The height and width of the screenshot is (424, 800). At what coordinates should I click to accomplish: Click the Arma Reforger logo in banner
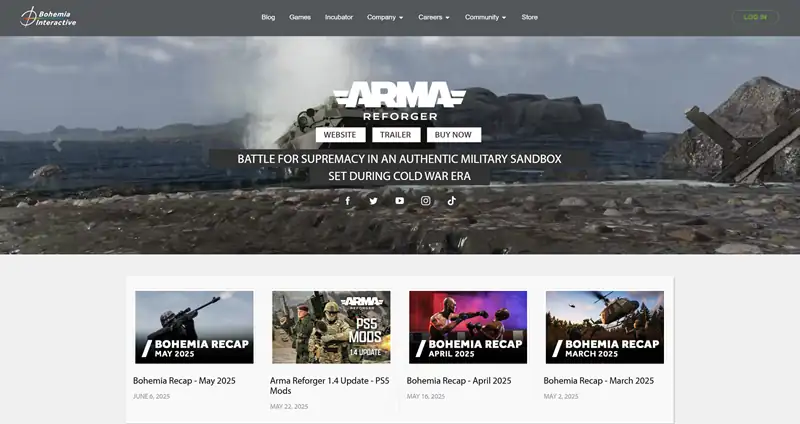[400, 101]
